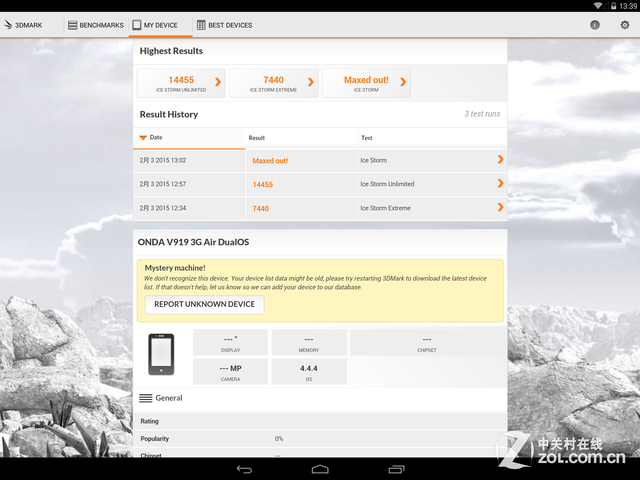The image size is (640, 480).
Task: Click the 14455 result in history
Action: pos(262,184)
